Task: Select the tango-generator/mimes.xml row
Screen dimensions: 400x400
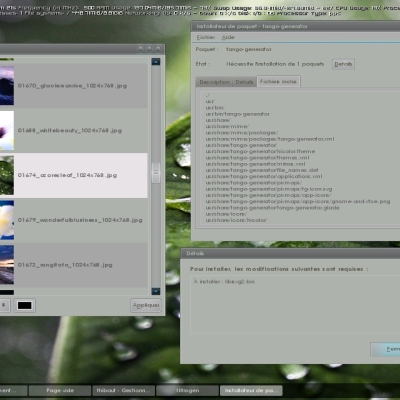Action: click(x=255, y=164)
